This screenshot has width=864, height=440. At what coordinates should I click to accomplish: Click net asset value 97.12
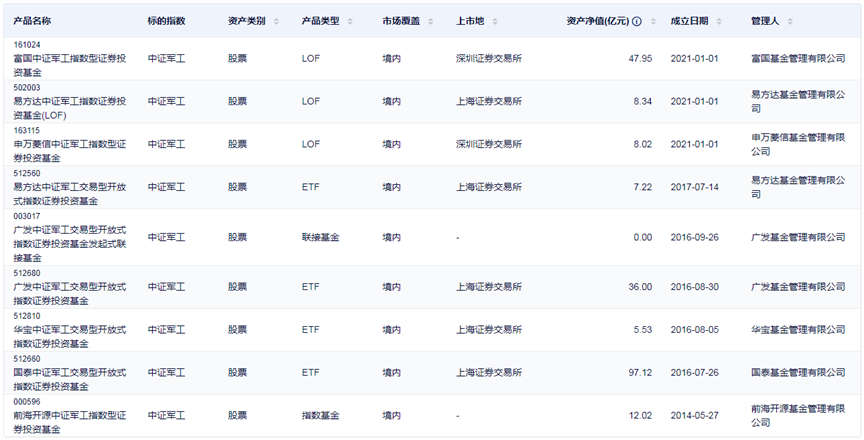point(640,373)
